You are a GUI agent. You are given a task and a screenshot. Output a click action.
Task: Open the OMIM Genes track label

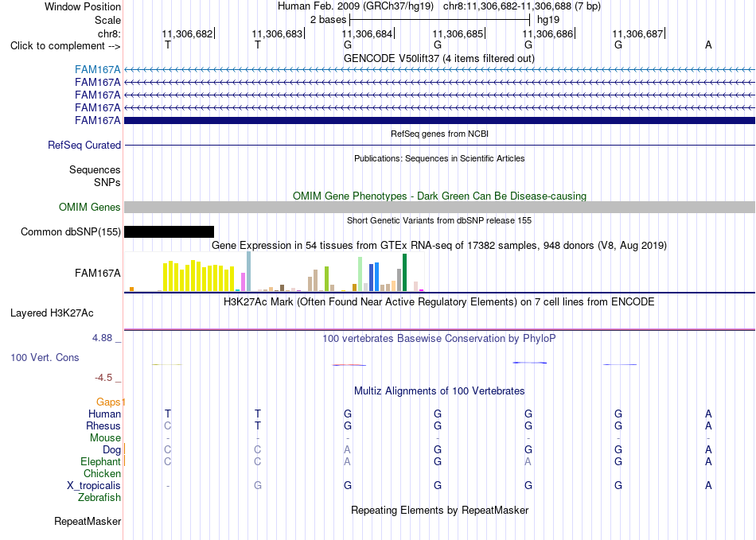pos(90,207)
